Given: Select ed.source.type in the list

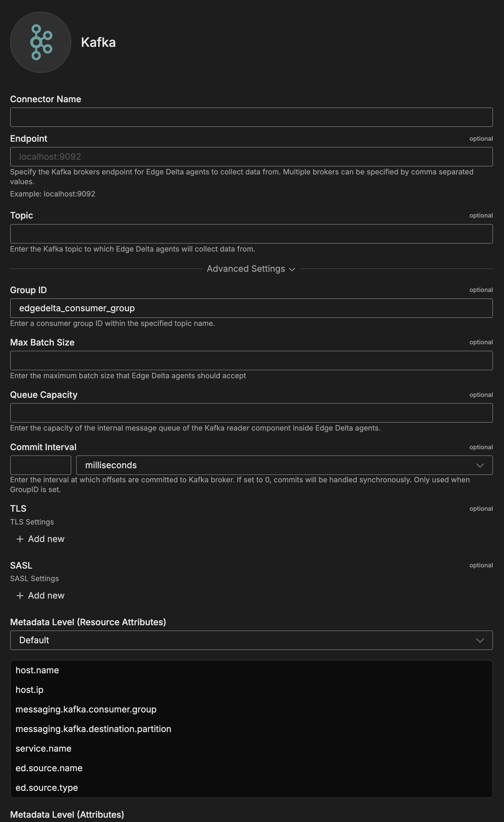Looking at the screenshot, I should tap(47, 788).
